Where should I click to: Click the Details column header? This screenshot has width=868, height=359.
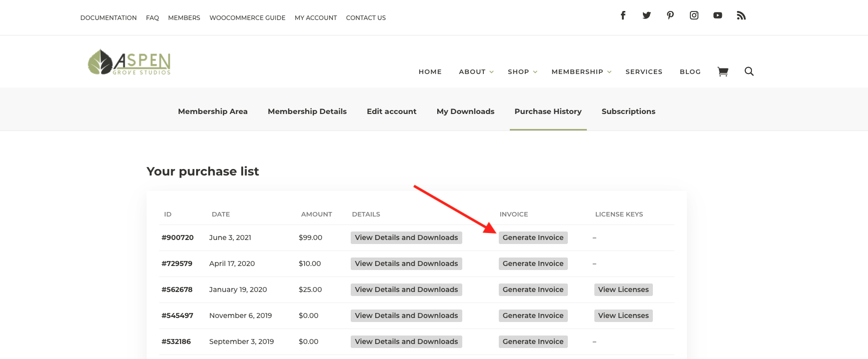[x=366, y=214]
